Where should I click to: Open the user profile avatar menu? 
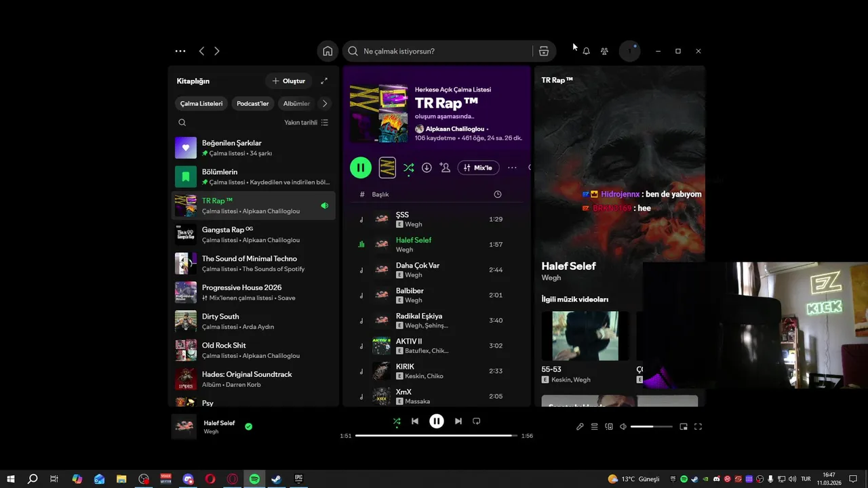click(630, 51)
